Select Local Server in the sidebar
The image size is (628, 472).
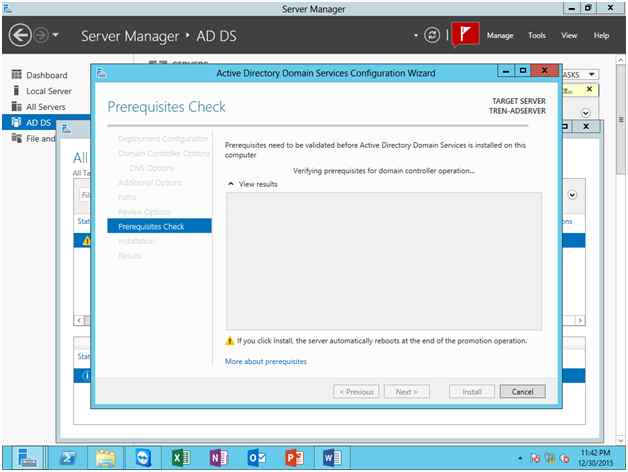point(49,91)
